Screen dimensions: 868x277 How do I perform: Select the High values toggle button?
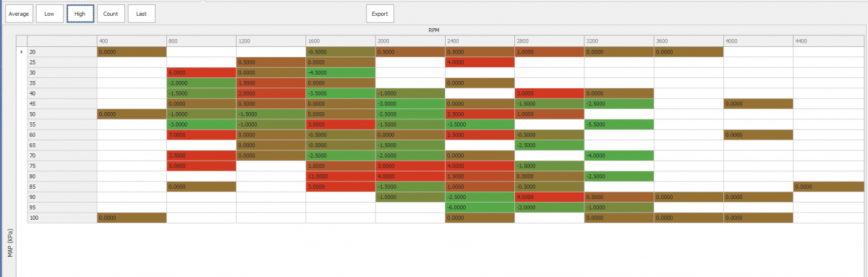coord(80,14)
